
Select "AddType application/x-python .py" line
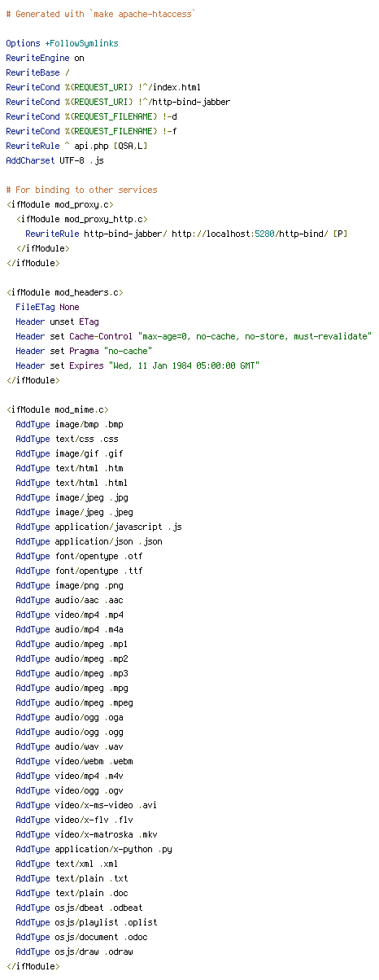click(94, 849)
